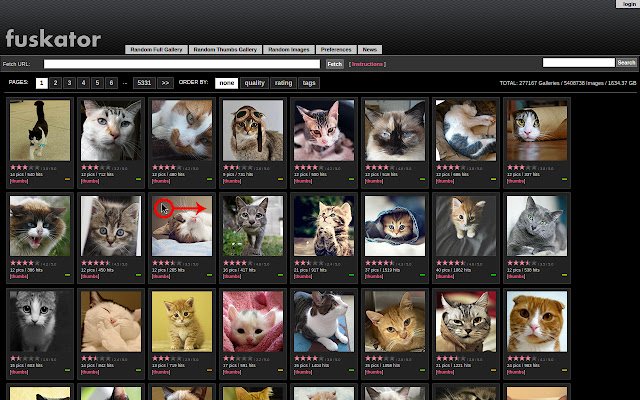Image resolution: width=640 pixels, height=400 pixels.
Task: Open the Random Full Gallery tab
Action: click(x=156, y=49)
